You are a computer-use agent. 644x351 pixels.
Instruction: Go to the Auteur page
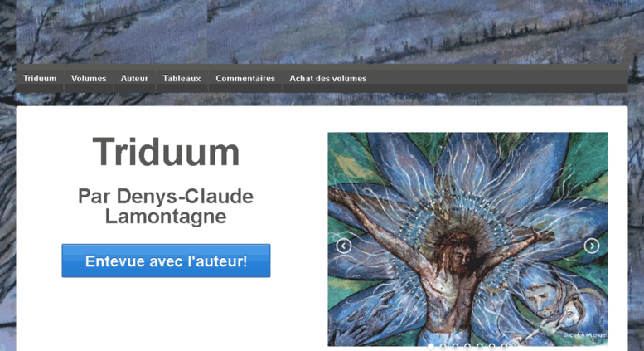tap(134, 78)
